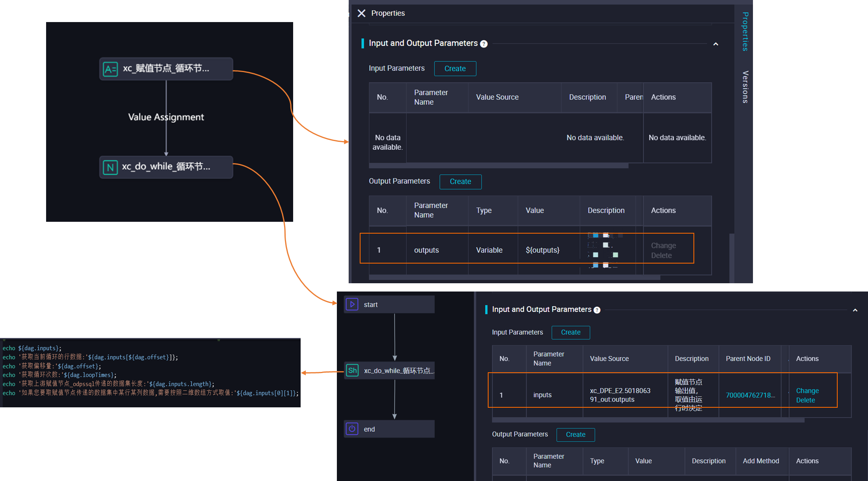Create an output parameter in the upper panel
Image resolution: width=868 pixels, height=481 pixels.
coord(460,182)
